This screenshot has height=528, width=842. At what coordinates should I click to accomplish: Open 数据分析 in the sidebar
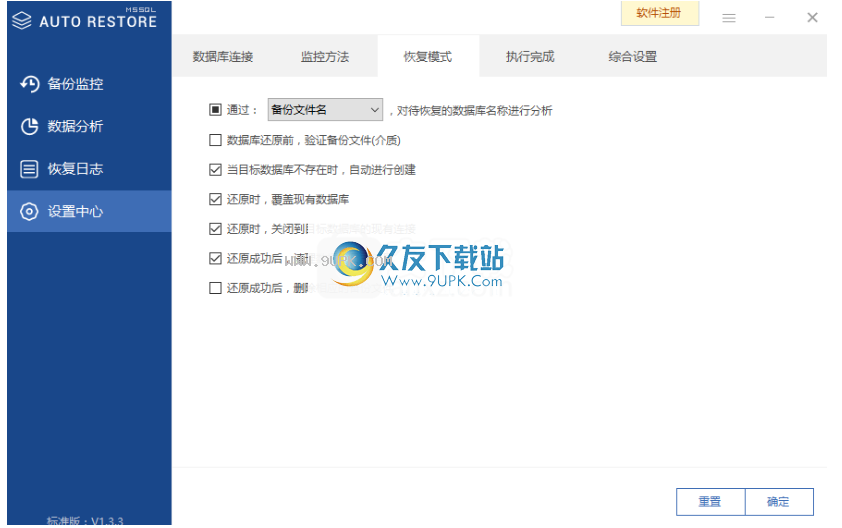[89, 126]
